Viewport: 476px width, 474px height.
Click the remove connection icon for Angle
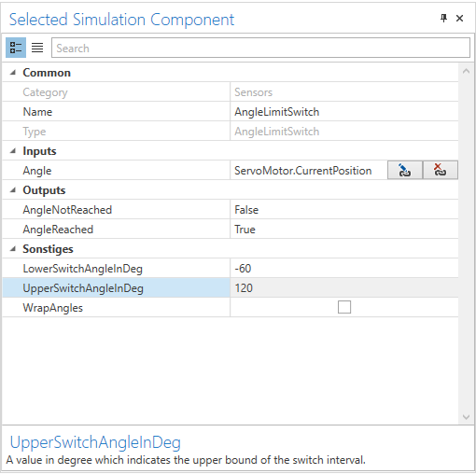click(440, 170)
